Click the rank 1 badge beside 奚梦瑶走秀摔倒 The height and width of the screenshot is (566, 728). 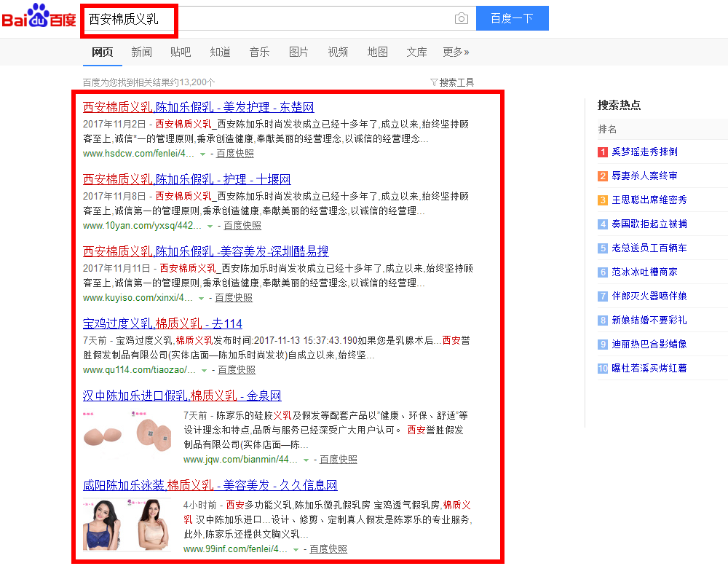tap(603, 152)
